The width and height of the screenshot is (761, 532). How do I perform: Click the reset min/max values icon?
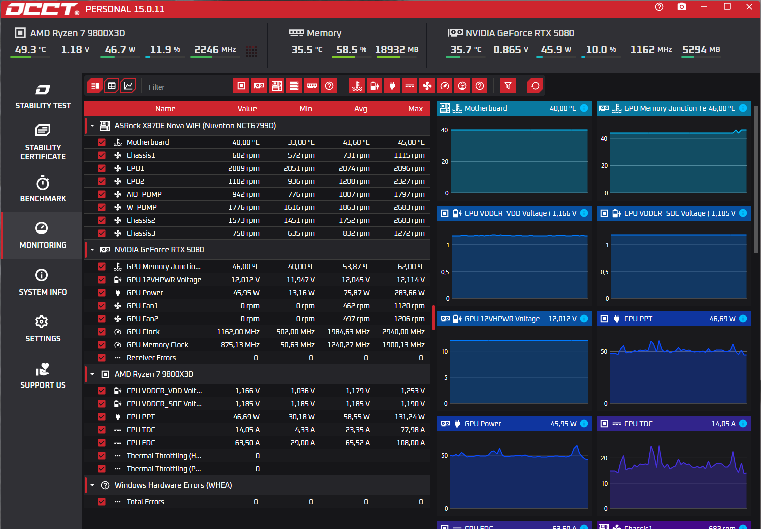535,86
